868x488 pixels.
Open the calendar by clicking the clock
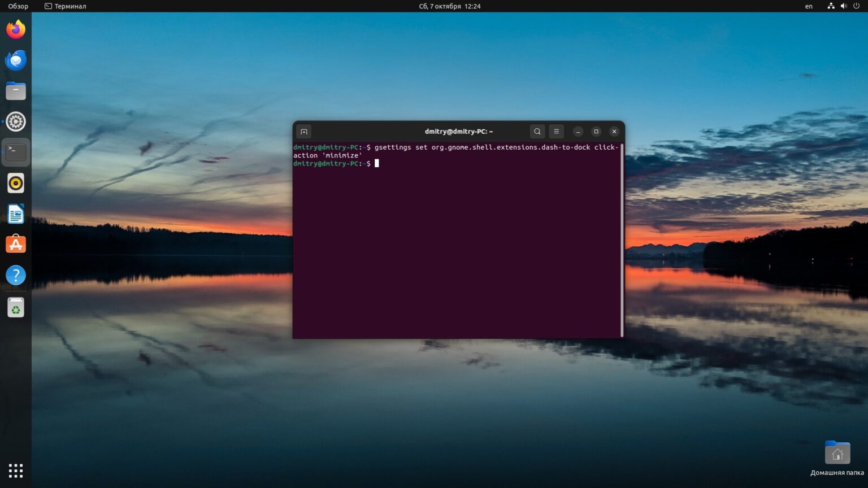point(449,6)
